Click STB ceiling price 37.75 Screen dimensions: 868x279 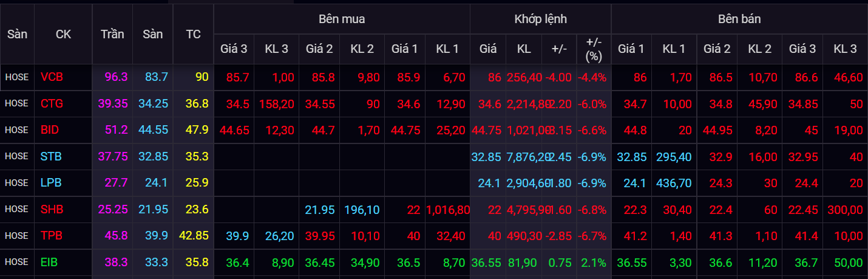click(113, 156)
